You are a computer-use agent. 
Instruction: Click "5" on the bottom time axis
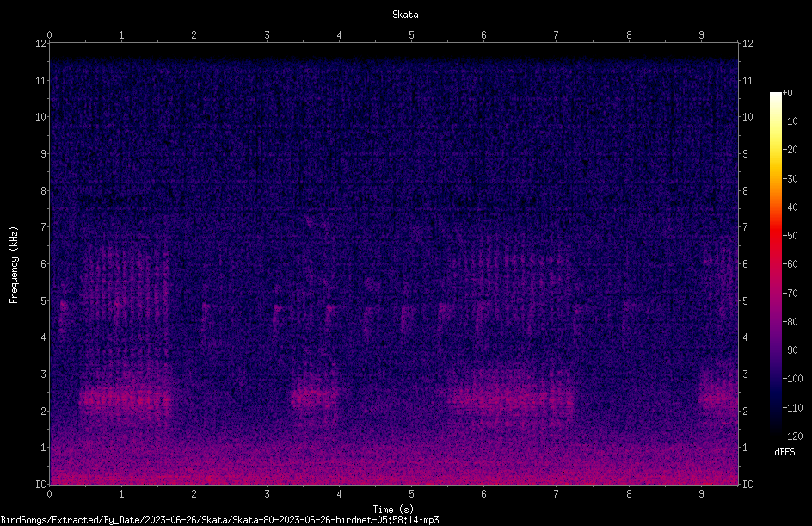pos(412,494)
